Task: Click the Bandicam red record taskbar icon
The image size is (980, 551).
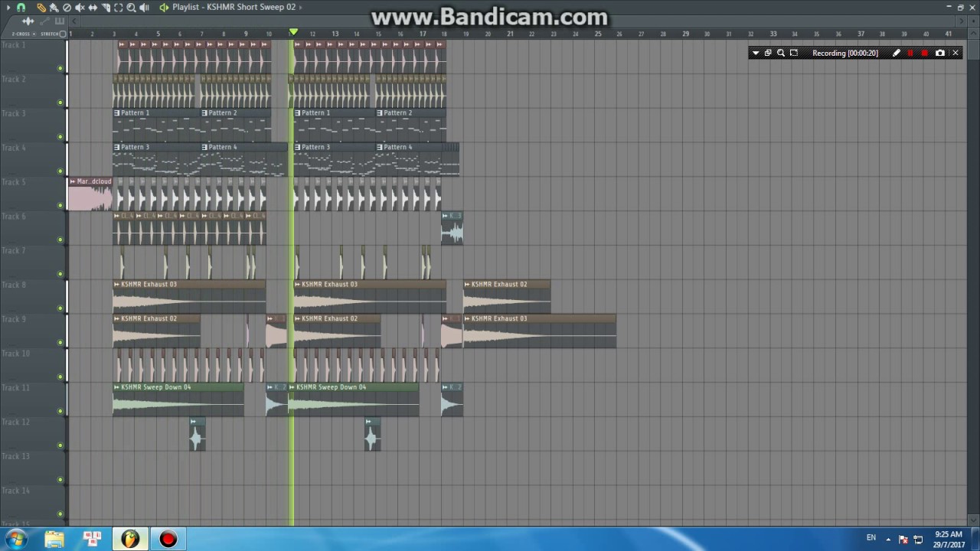Action: [x=168, y=539]
